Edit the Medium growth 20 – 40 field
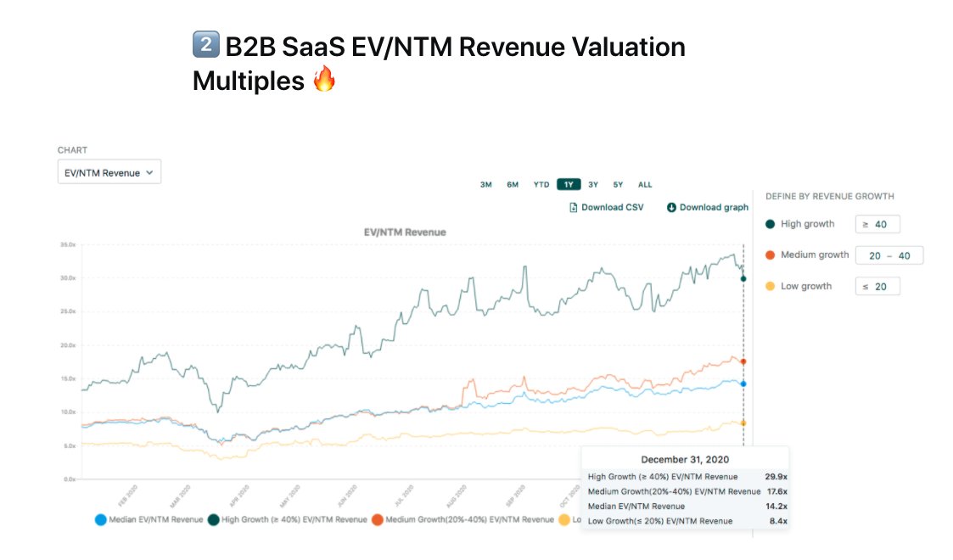953x560 pixels. 889,255
